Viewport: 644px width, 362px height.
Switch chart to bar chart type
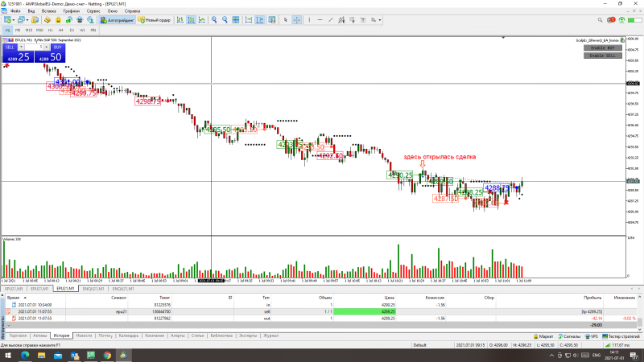180,19
